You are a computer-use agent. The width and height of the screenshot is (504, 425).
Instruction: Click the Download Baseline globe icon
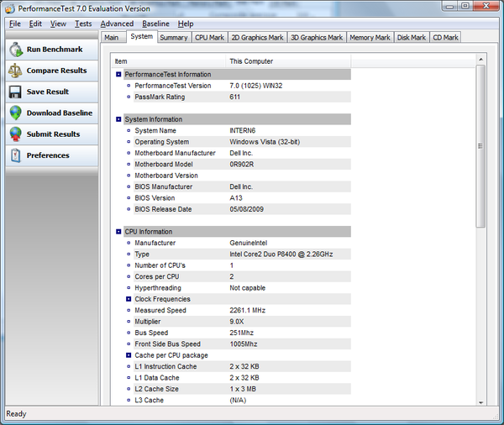[x=16, y=113]
